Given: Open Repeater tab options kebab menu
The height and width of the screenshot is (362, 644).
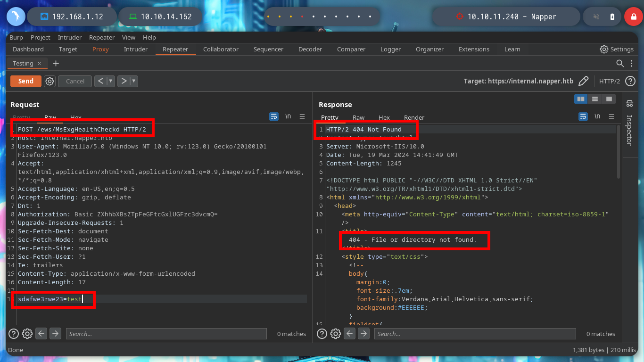Looking at the screenshot, I should click(x=631, y=63).
